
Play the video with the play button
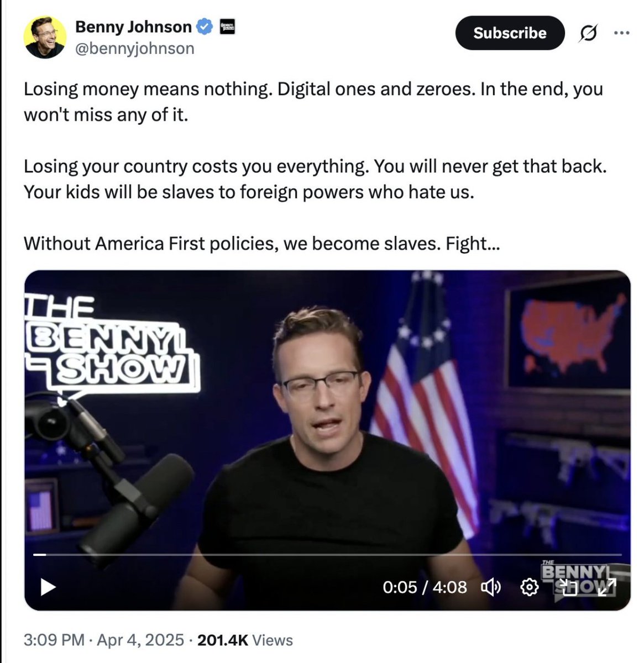point(49,587)
